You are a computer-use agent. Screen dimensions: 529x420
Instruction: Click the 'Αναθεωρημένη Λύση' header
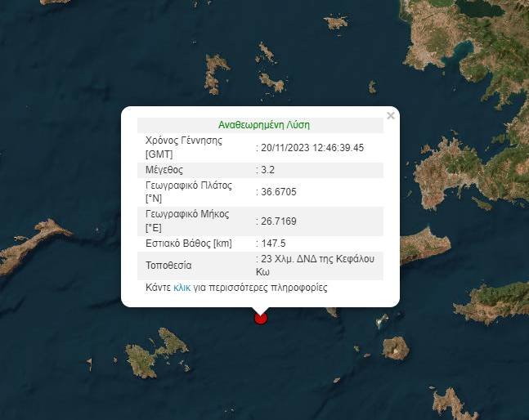pyautogui.click(x=263, y=125)
